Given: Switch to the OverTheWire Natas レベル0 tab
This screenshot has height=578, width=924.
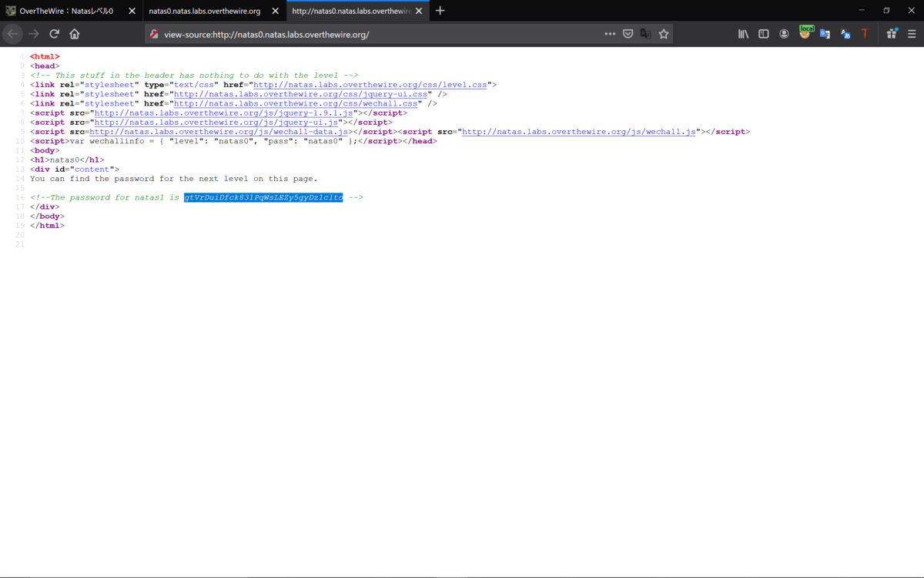Looking at the screenshot, I should (x=70, y=11).
